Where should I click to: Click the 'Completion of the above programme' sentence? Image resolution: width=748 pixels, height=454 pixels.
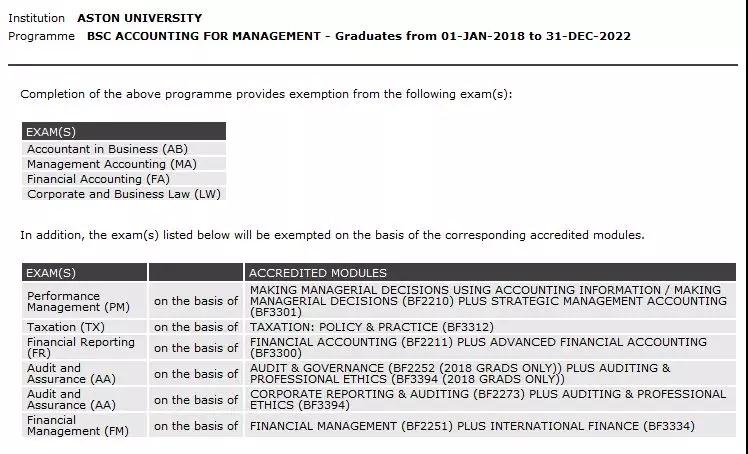click(266, 94)
